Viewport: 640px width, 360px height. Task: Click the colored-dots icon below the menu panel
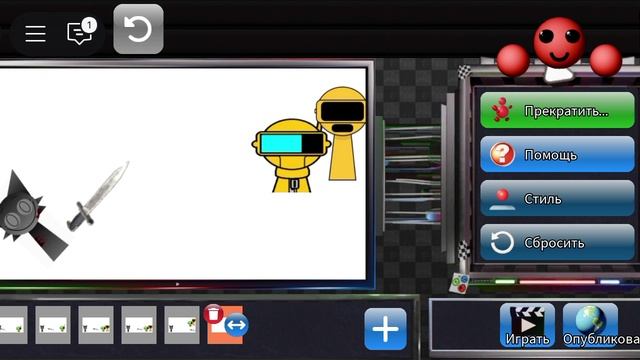click(x=460, y=284)
